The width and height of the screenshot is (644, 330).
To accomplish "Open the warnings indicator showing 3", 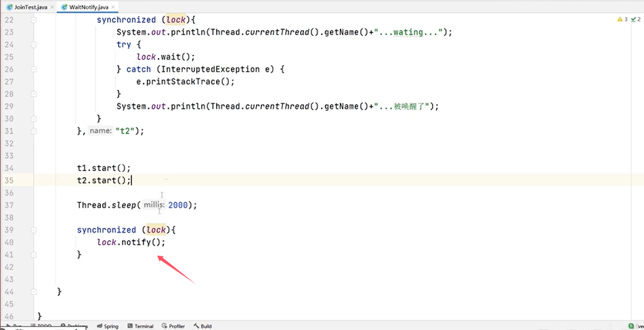I will [622, 19].
